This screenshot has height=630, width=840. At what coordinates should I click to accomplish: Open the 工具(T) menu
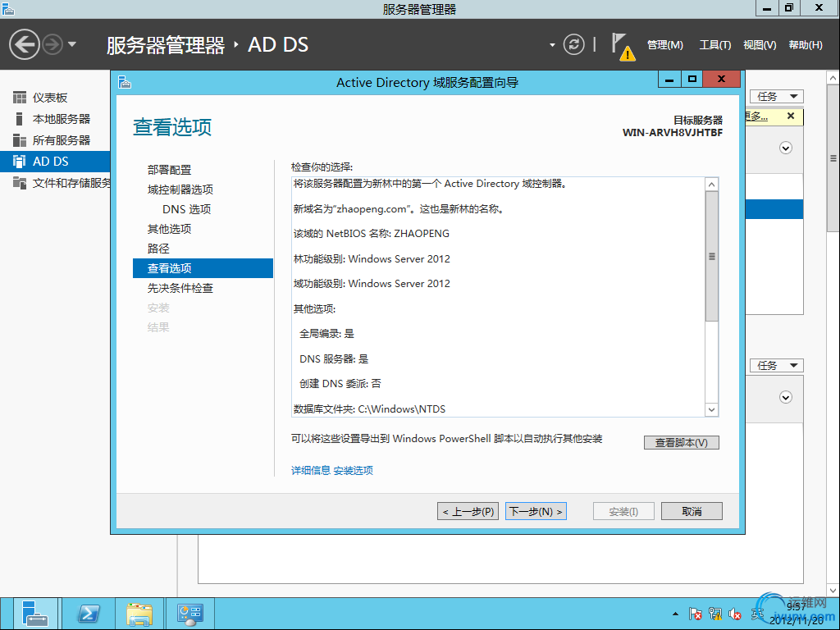tap(715, 45)
